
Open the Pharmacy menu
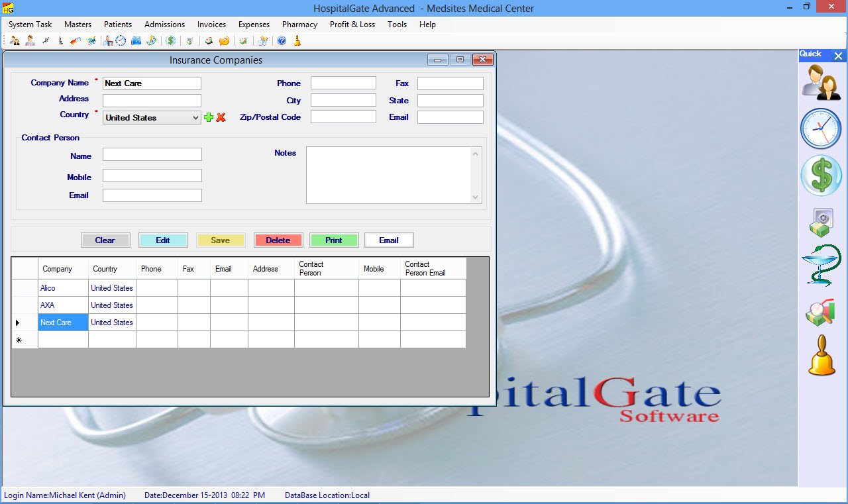299,25
